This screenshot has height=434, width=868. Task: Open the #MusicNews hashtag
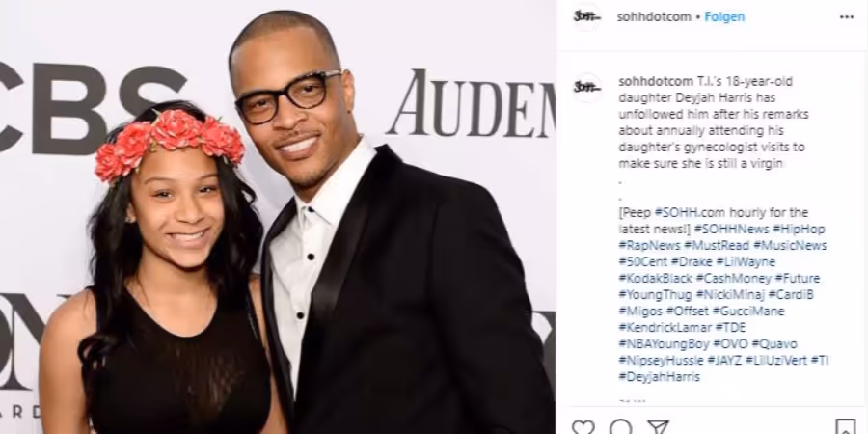point(790,245)
